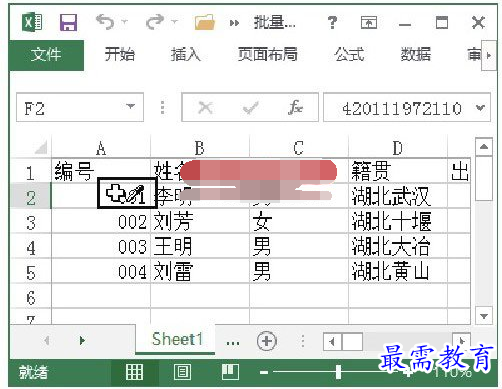Open file using the folder icon
This screenshot has height=389, width=502.
205,22
